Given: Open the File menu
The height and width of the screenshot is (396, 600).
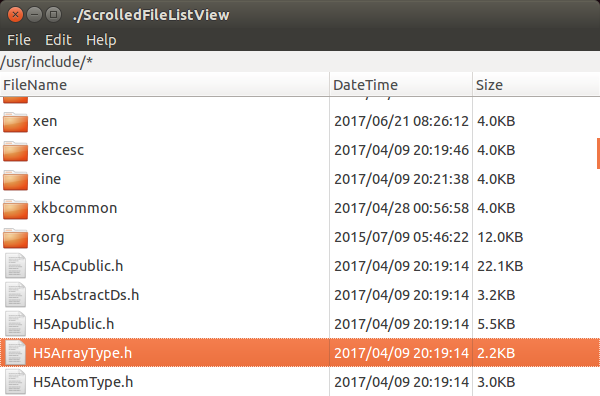Looking at the screenshot, I should tap(19, 40).
